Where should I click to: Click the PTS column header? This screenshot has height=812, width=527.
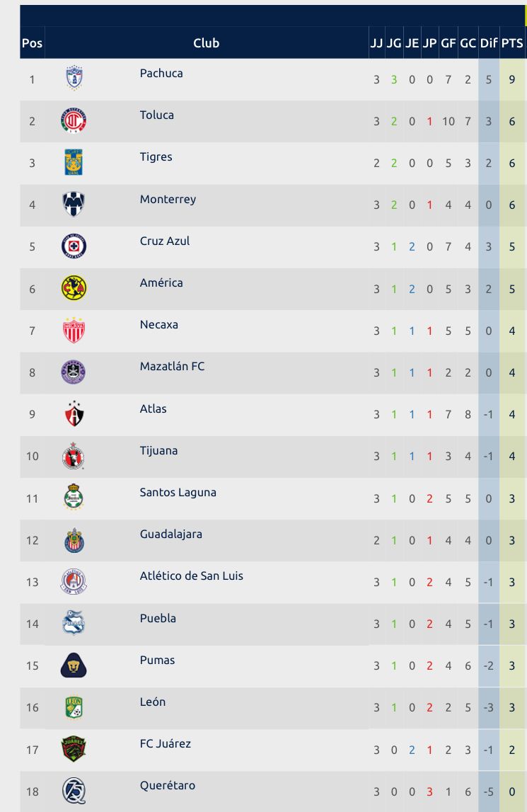point(512,43)
